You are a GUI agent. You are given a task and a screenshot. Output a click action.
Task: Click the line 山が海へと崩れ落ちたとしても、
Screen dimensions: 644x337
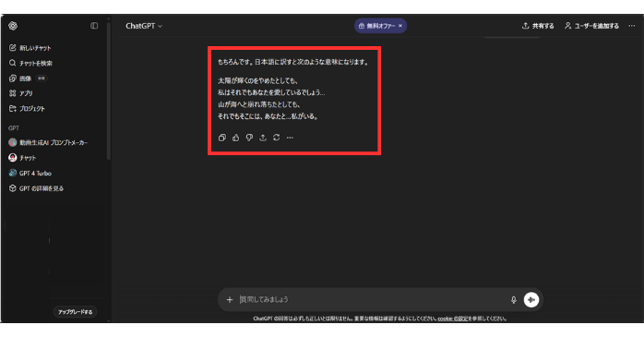click(258, 104)
